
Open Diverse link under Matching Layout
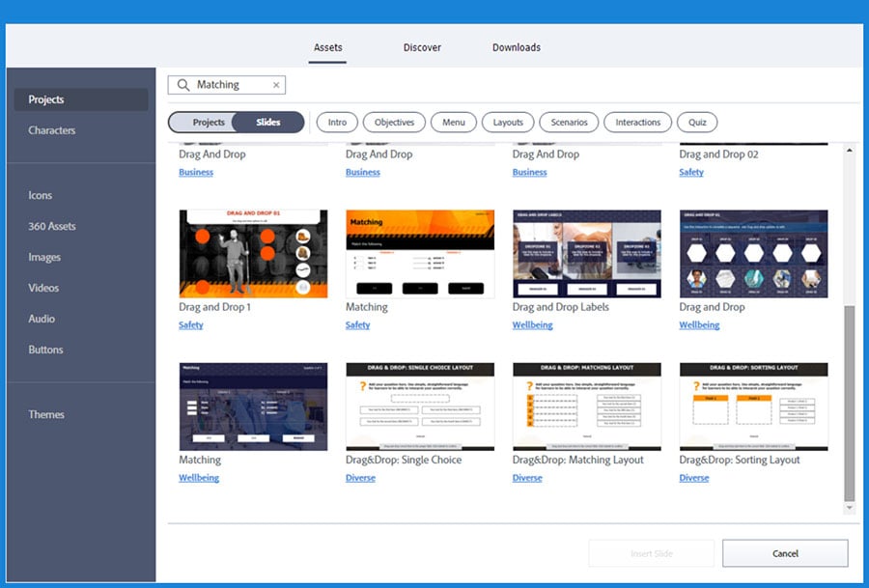[x=527, y=478]
